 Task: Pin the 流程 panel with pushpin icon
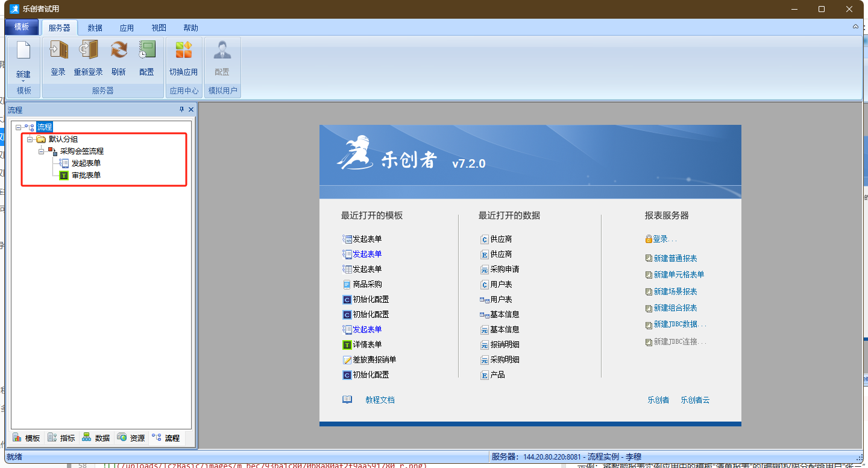181,110
